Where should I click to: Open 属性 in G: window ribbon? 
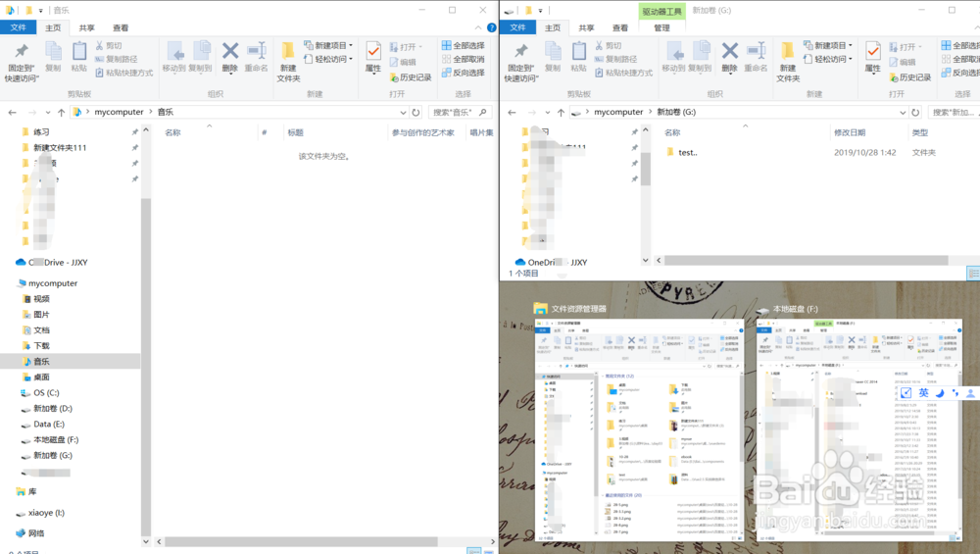pyautogui.click(x=872, y=57)
